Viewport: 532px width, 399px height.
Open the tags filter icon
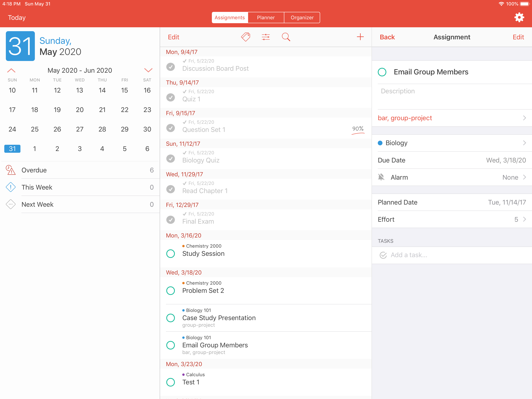pyautogui.click(x=246, y=37)
